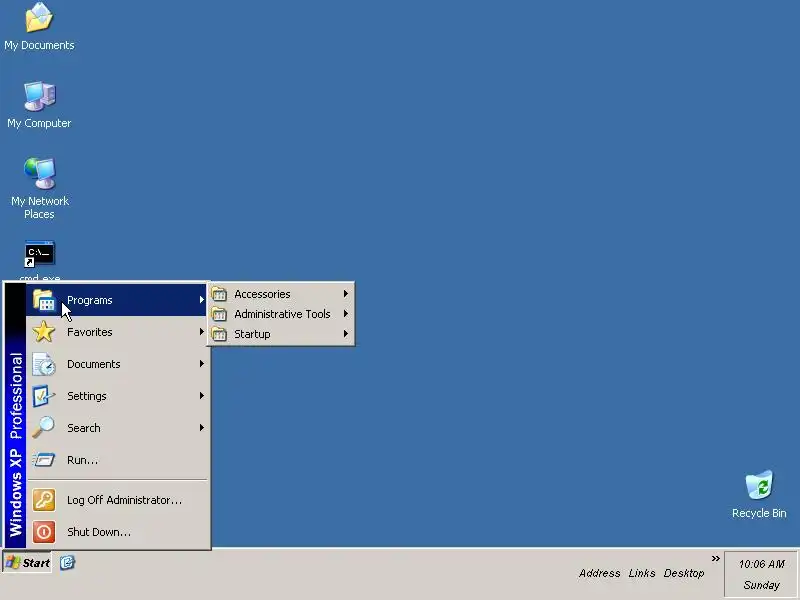Viewport: 800px width, 600px height.
Task: Click the Run window icon
Action: (x=44, y=460)
